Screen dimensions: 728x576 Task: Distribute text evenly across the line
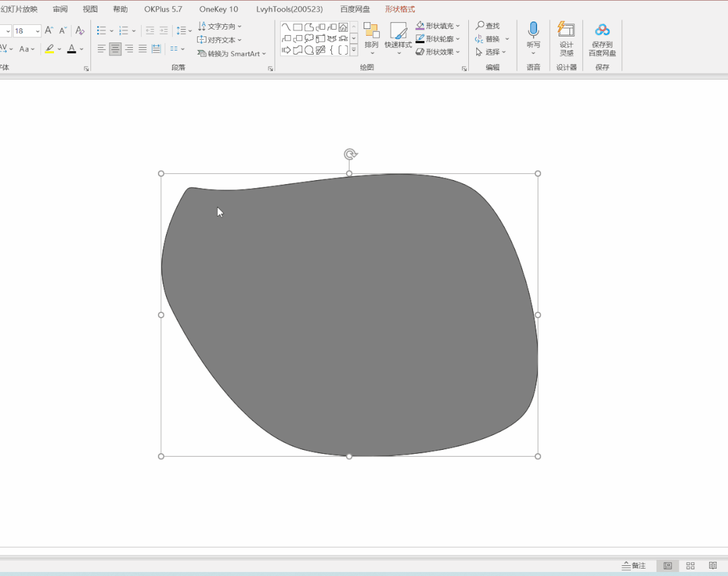157,49
